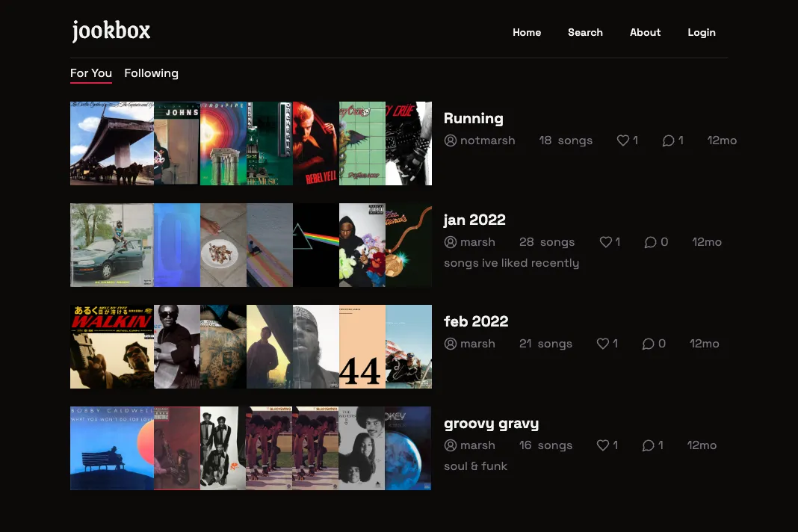Open comments icon on Running playlist
The image size is (798, 532).
(668, 140)
